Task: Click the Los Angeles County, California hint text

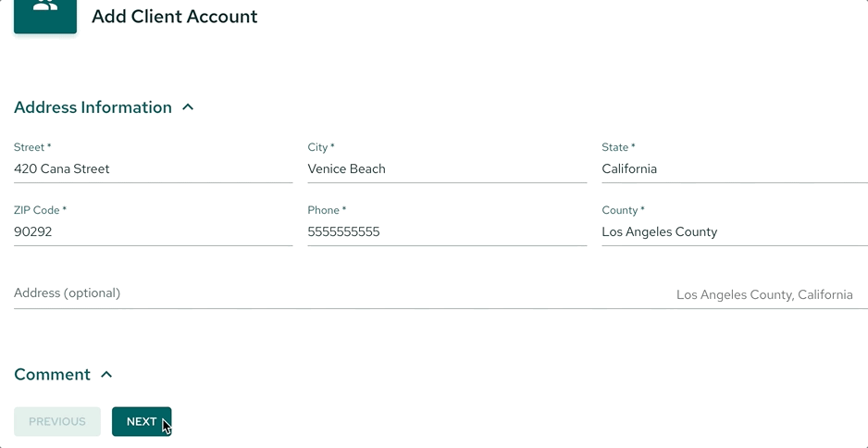Action: click(764, 294)
